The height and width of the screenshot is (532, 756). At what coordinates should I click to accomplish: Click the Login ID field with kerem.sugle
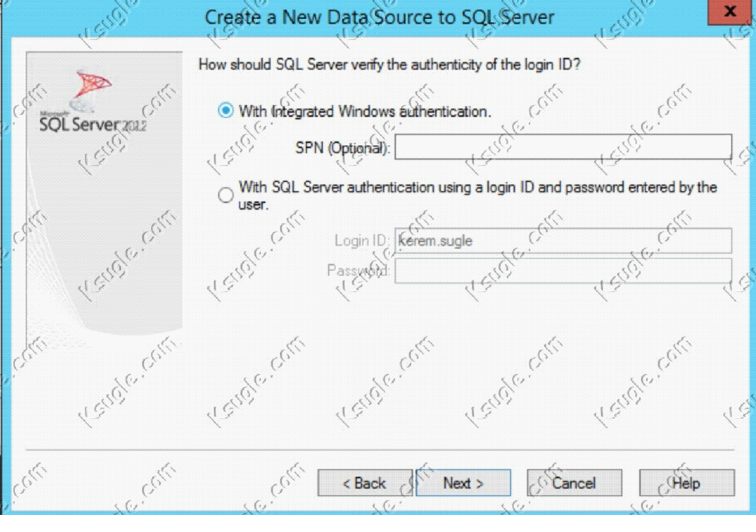point(563,240)
